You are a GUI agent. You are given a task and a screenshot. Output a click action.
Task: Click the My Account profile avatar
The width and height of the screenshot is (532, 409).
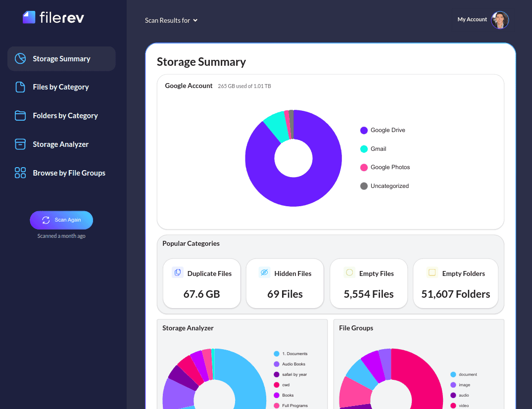[499, 20]
